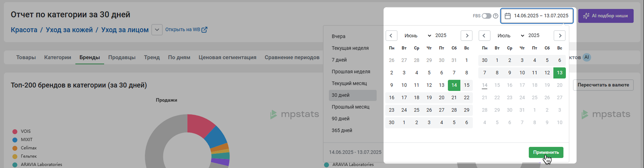This screenshot has width=644, height=168.
Task: Toggle Гельтек legend color marker
Action: coord(15,156)
